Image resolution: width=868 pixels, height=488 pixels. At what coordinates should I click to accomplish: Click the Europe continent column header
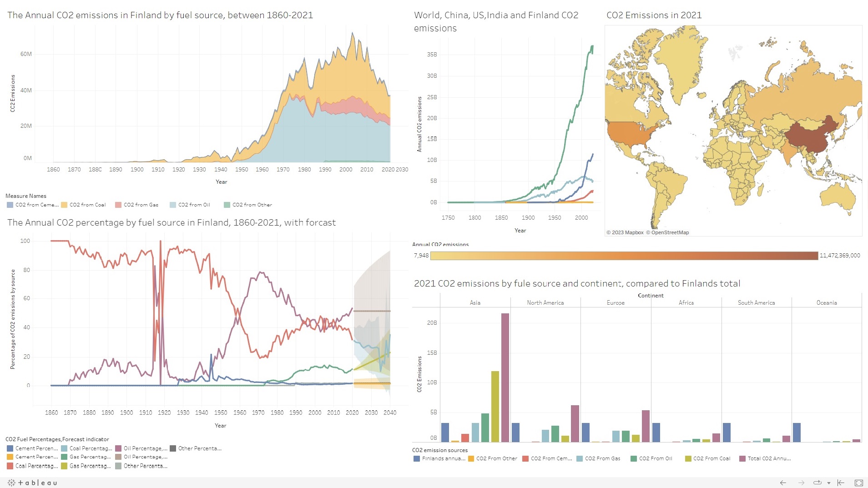[616, 302]
